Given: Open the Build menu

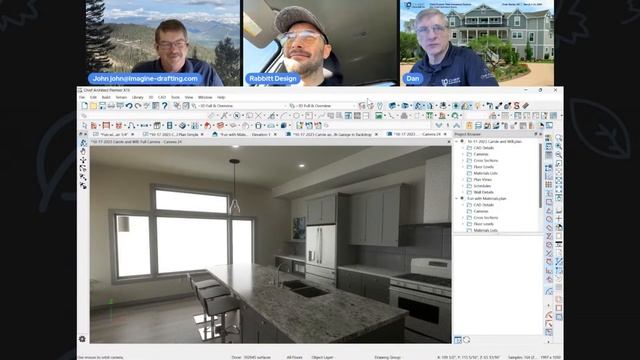Looking at the screenshot, I should pos(106,98).
